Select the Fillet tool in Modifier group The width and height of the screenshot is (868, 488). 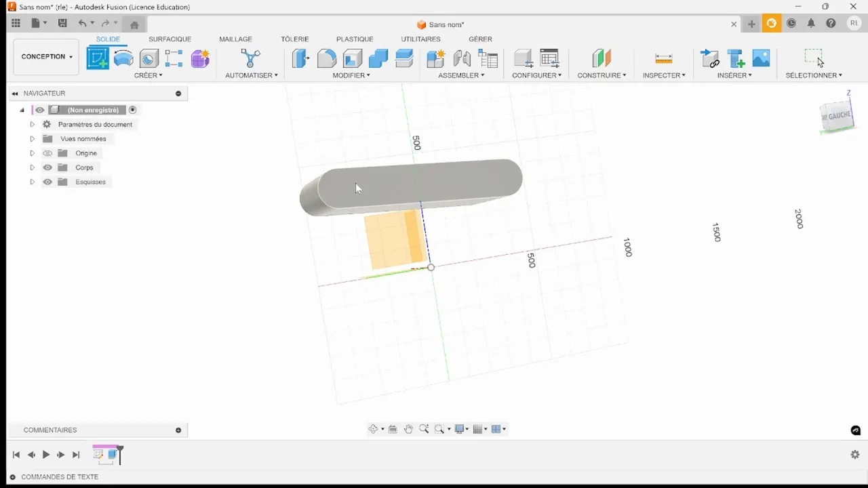point(326,58)
